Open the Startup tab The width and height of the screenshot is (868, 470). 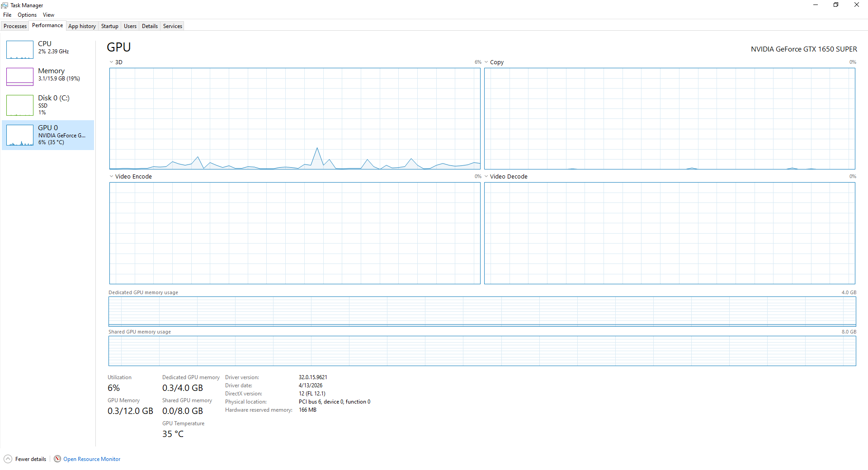(x=109, y=26)
